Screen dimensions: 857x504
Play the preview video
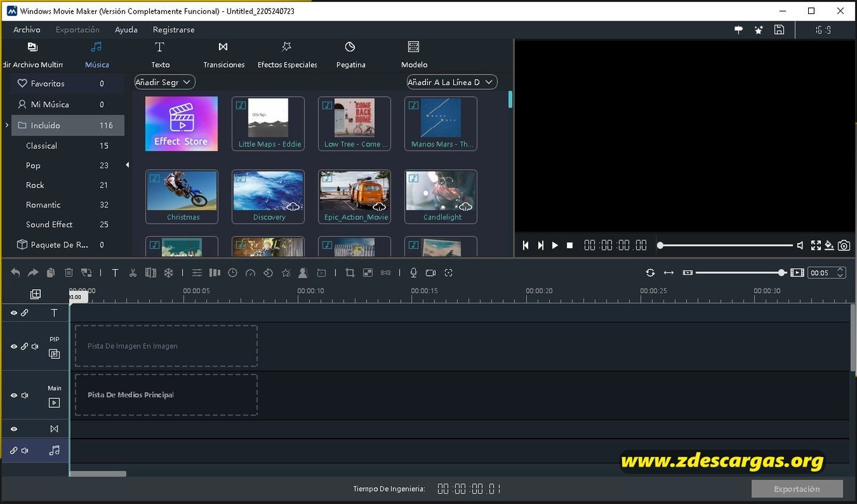click(x=555, y=246)
